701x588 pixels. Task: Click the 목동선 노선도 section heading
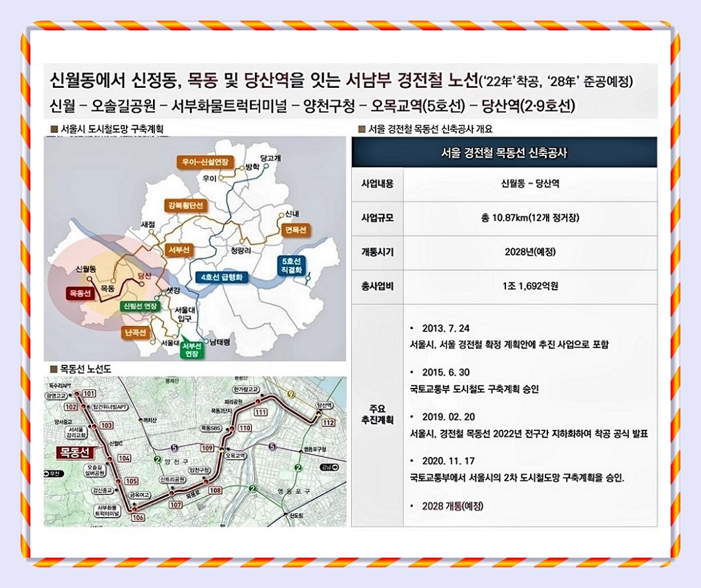tap(86, 369)
